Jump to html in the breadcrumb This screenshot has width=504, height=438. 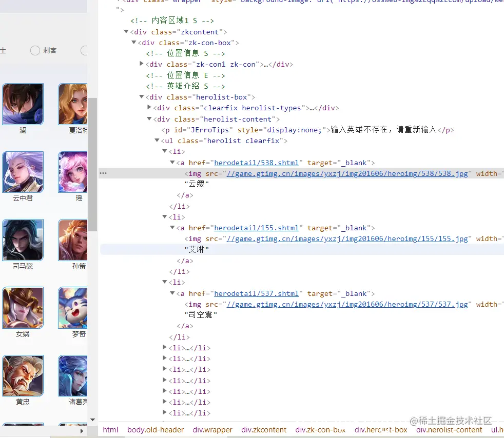(110, 430)
